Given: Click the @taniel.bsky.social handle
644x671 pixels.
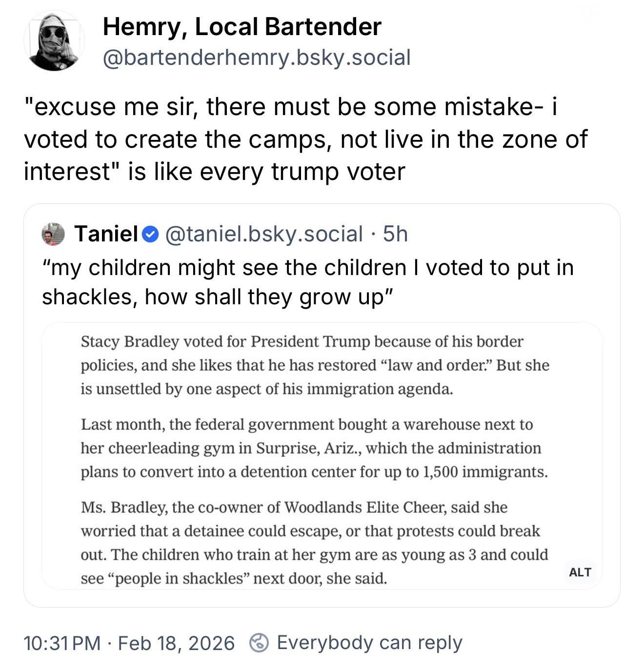Looking at the screenshot, I should pyautogui.click(x=264, y=234).
